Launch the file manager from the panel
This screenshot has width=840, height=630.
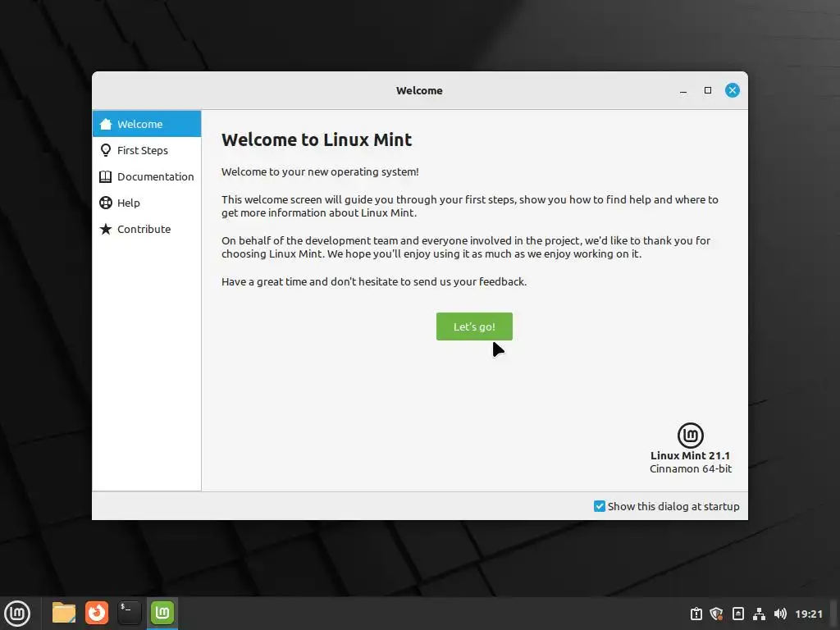pyautogui.click(x=64, y=613)
